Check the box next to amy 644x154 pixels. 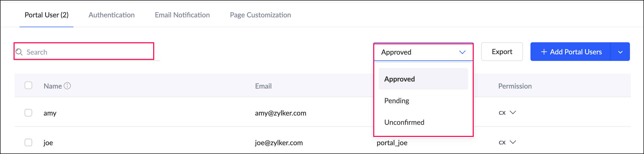(x=28, y=113)
